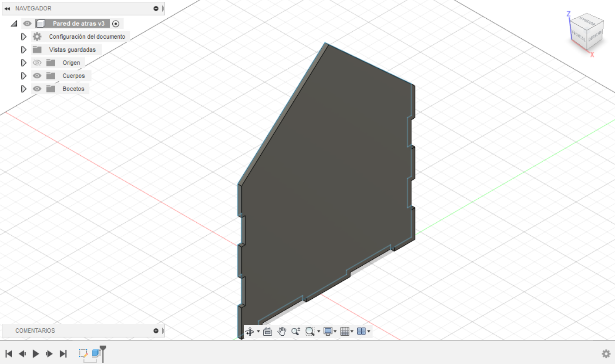
Task: Click the Bocetos folder icon
Action: coord(51,89)
